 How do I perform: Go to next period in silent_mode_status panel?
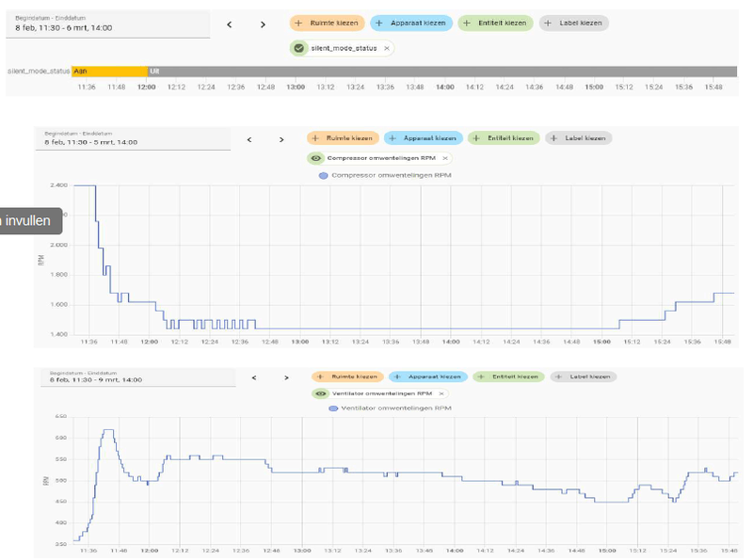coord(263,24)
